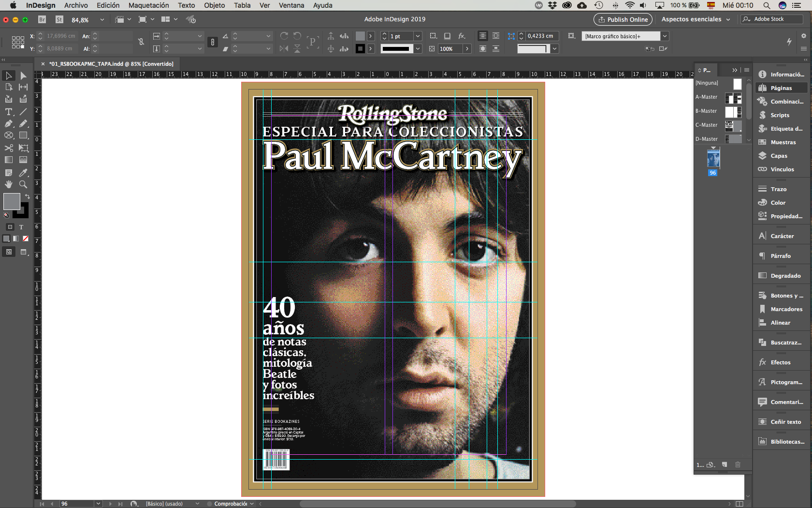Image resolution: width=812 pixels, height=508 pixels.
Task: Select the Gradient Feather tool
Action: pos(23,160)
